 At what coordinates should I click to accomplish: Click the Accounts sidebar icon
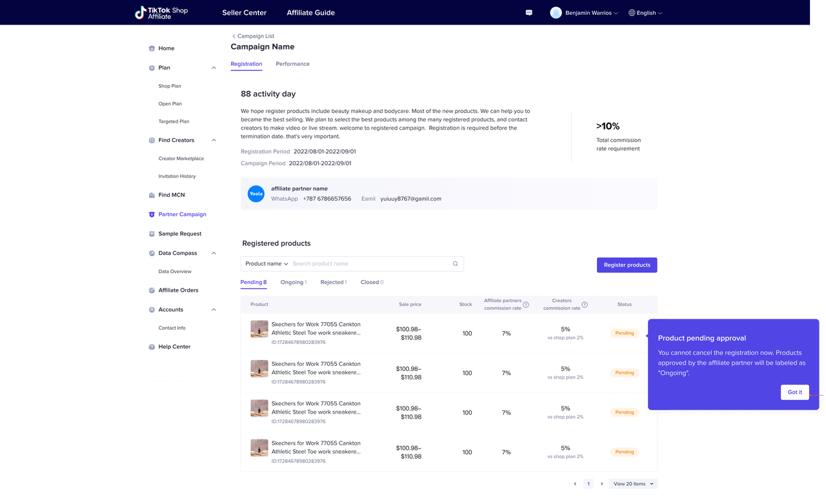[x=152, y=310]
